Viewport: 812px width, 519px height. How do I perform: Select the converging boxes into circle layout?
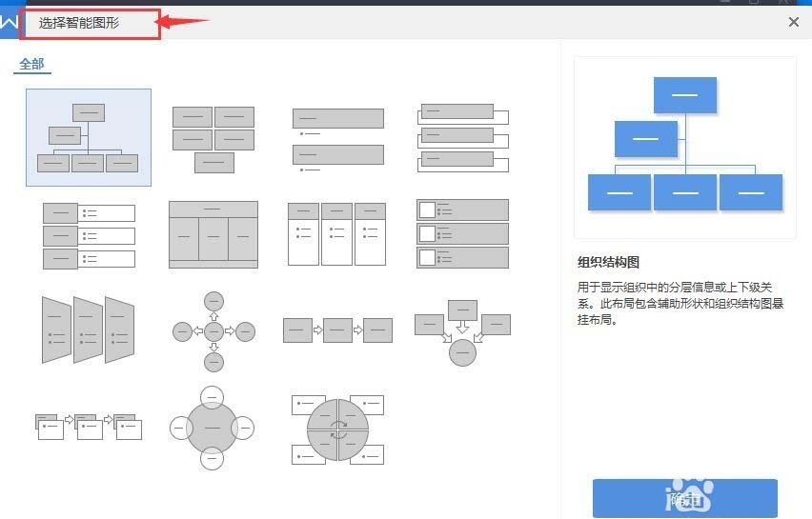coord(462,332)
